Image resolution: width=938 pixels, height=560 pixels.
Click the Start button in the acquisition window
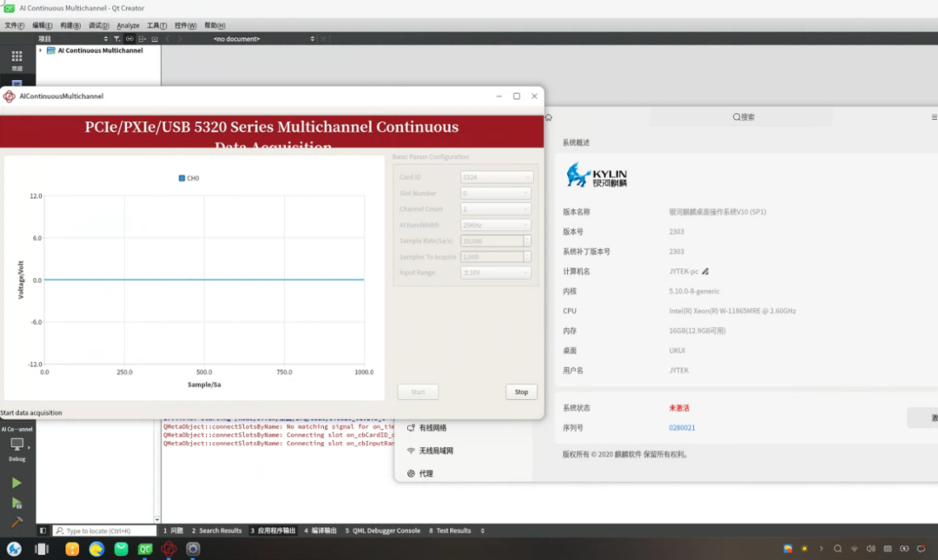(x=418, y=392)
